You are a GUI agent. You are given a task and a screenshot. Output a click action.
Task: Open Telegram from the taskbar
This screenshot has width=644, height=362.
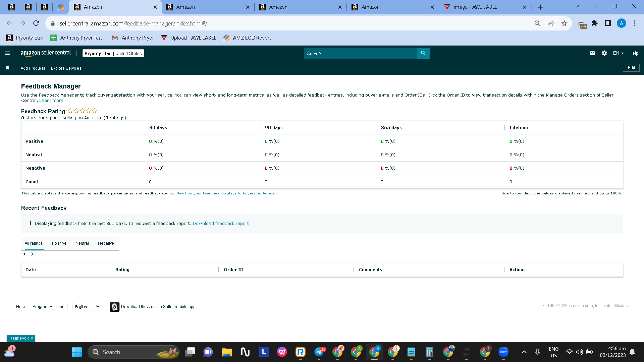pyautogui.click(x=319, y=352)
